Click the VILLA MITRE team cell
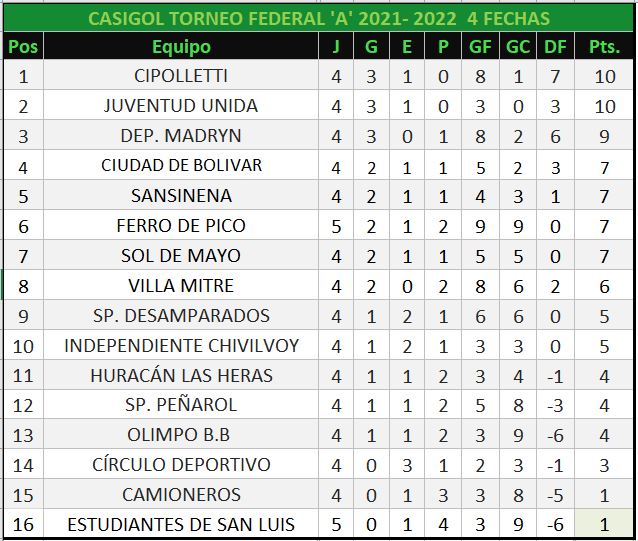 pyautogui.click(x=181, y=286)
